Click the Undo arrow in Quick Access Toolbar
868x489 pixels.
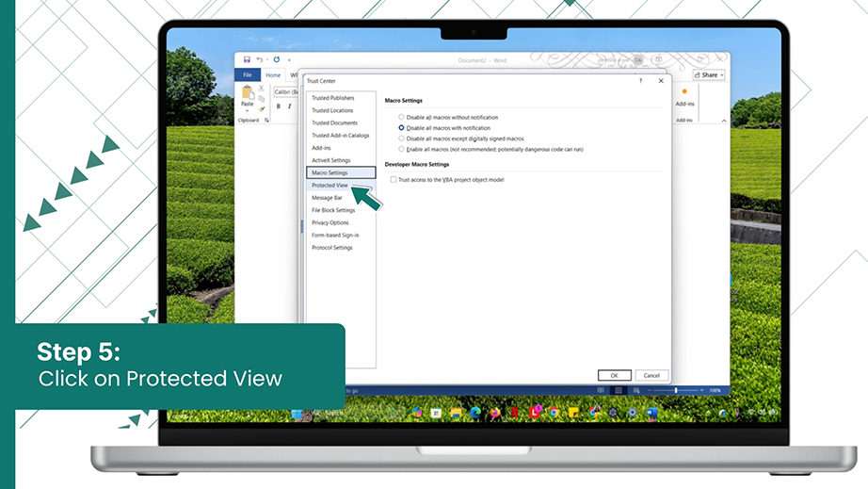coord(259,59)
